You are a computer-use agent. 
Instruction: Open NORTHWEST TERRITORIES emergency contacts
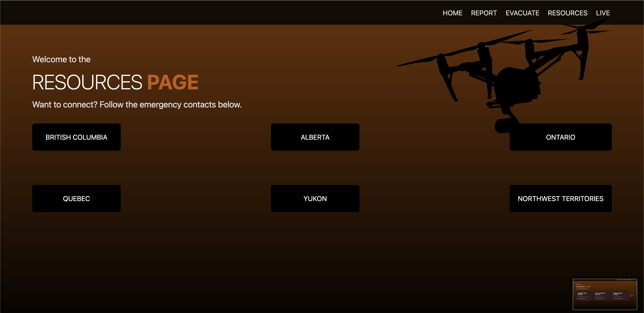560,199
